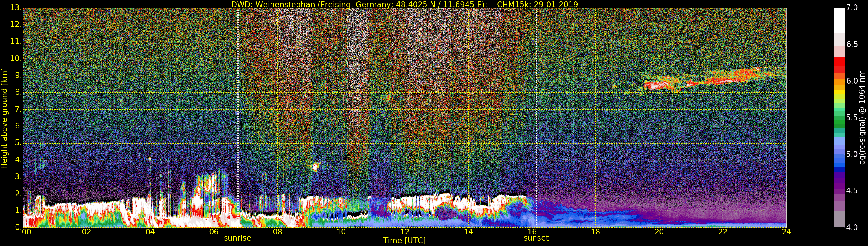
Task: Click the white dotted sunset marker line
Action: 536,118
